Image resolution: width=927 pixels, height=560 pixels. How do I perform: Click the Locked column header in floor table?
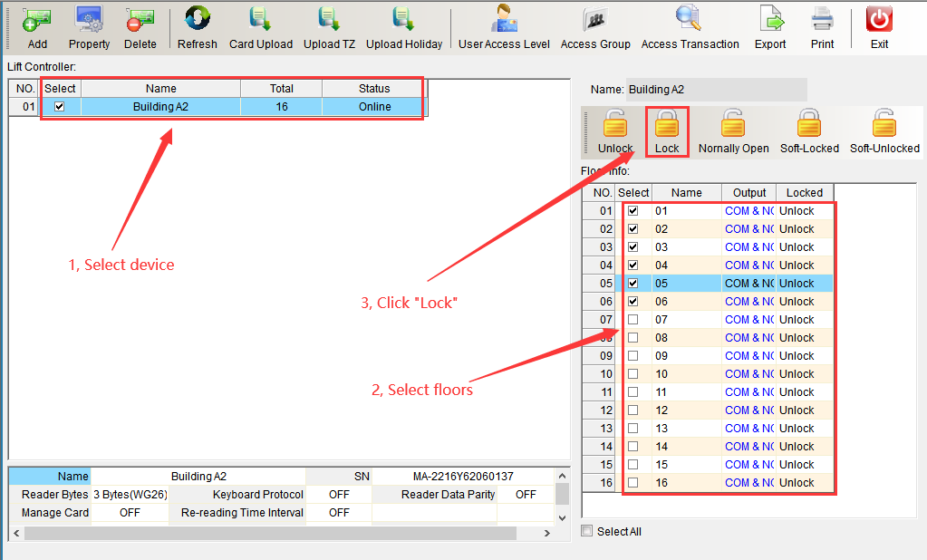(805, 193)
